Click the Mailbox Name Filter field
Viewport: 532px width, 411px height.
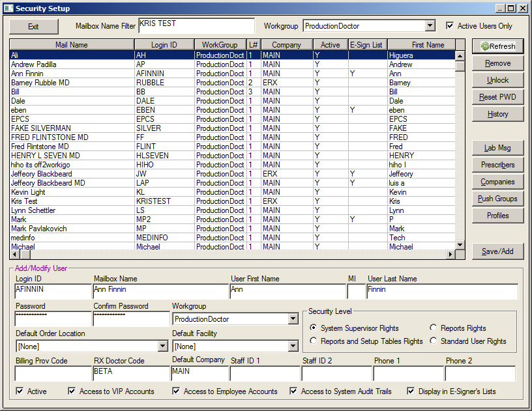(x=196, y=26)
